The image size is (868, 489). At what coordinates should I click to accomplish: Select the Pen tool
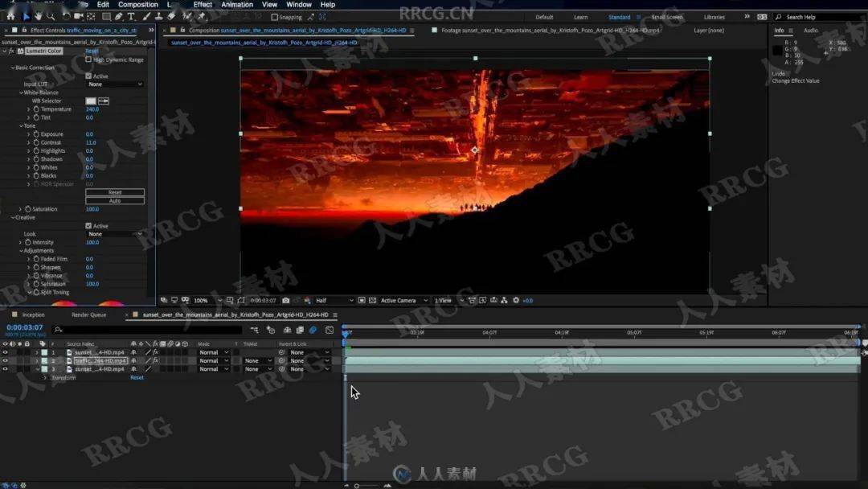[118, 17]
